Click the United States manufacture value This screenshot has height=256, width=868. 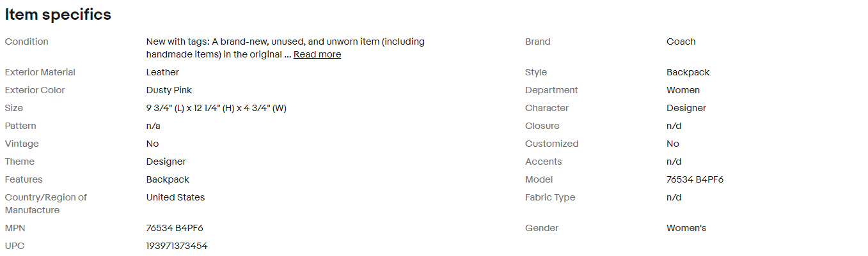(x=175, y=197)
